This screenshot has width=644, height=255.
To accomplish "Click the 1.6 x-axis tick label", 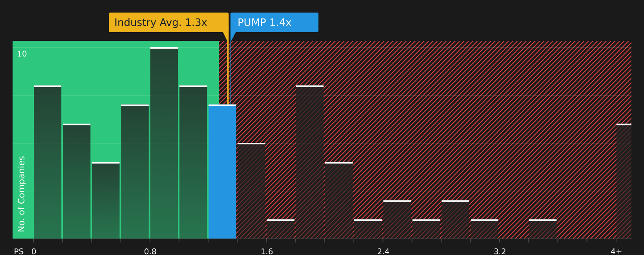I will [267, 251].
